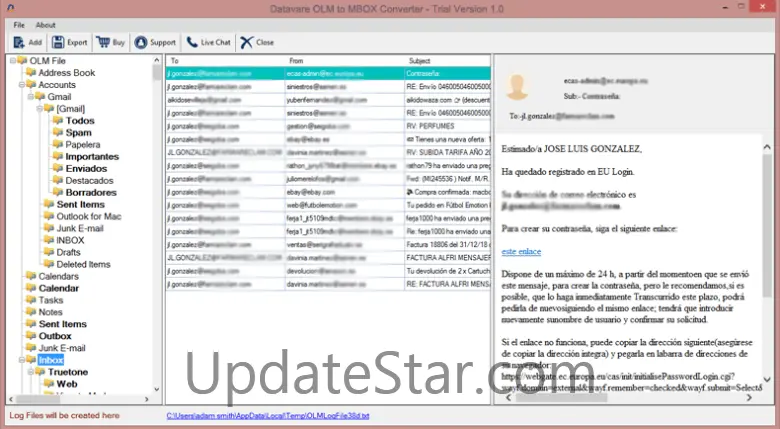Open the OLMLogFile path link in status bar
The width and height of the screenshot is (780, 429).
268,416
